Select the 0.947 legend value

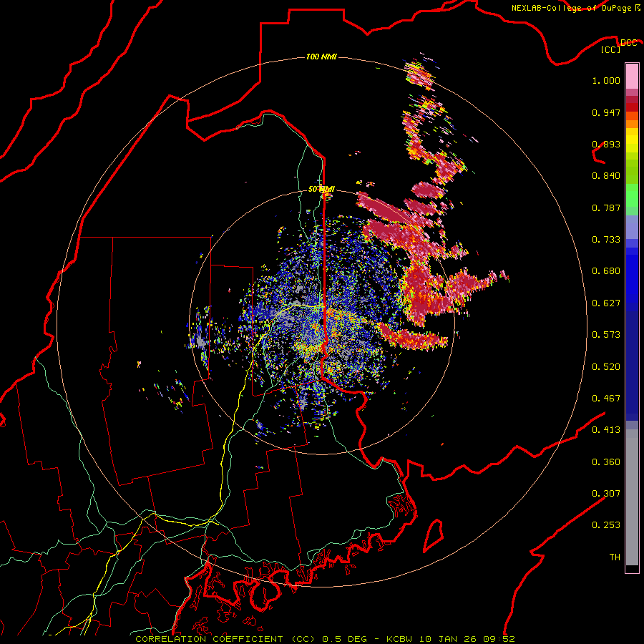(x=606, y=112)
